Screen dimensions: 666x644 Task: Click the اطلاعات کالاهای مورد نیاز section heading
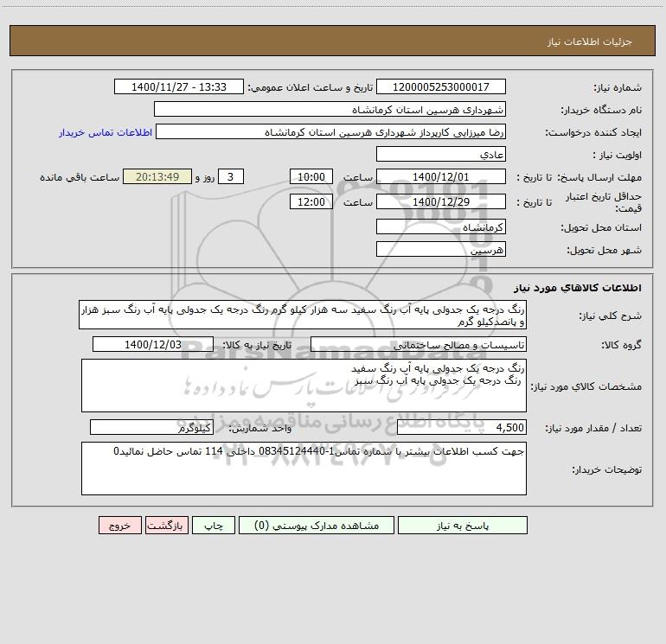[x=577, y=288]
